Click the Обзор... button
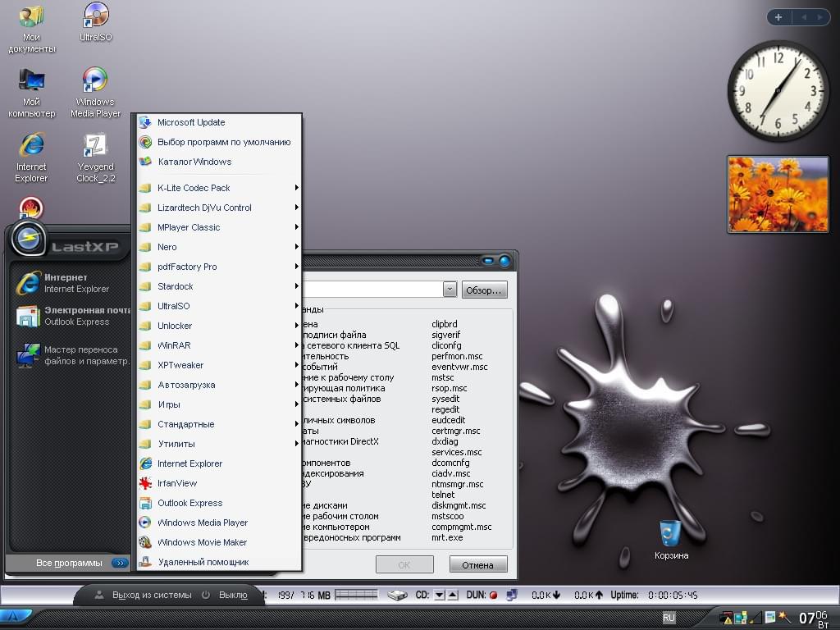This screenshot has height=630, width=840. 484,290
